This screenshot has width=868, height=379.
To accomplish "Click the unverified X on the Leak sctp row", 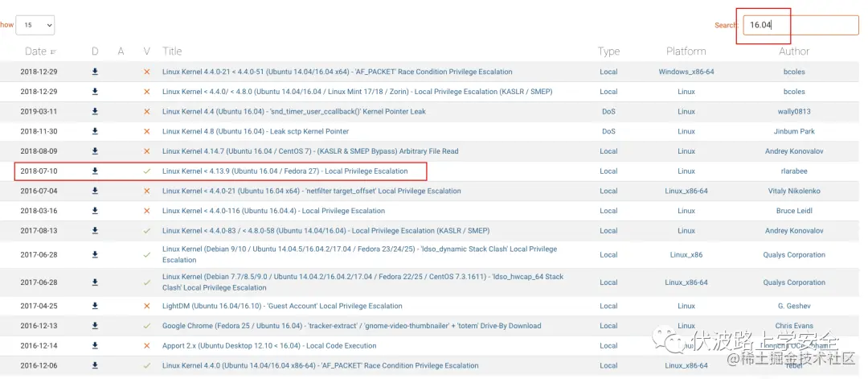I will [147, 131].
